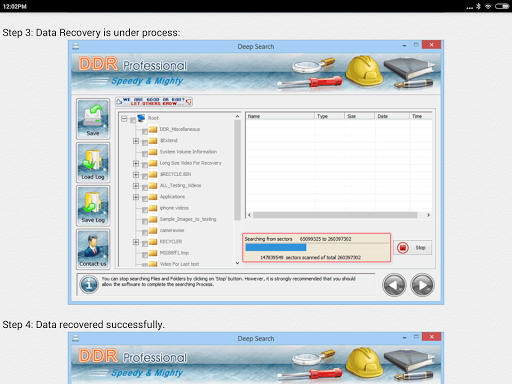
Task: Check the DDR_Miscellaneous folder checkbox
Action: coord(145,131)
